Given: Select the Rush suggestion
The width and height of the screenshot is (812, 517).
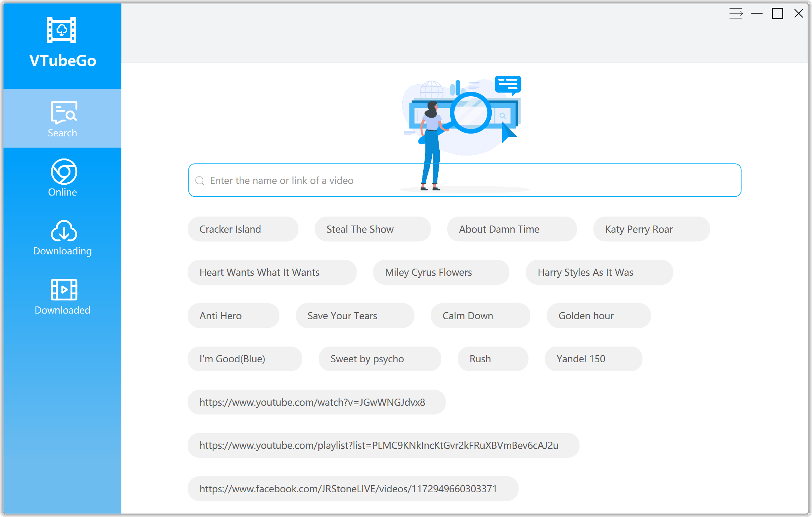Looking at the screenshot, I should 493,359.
